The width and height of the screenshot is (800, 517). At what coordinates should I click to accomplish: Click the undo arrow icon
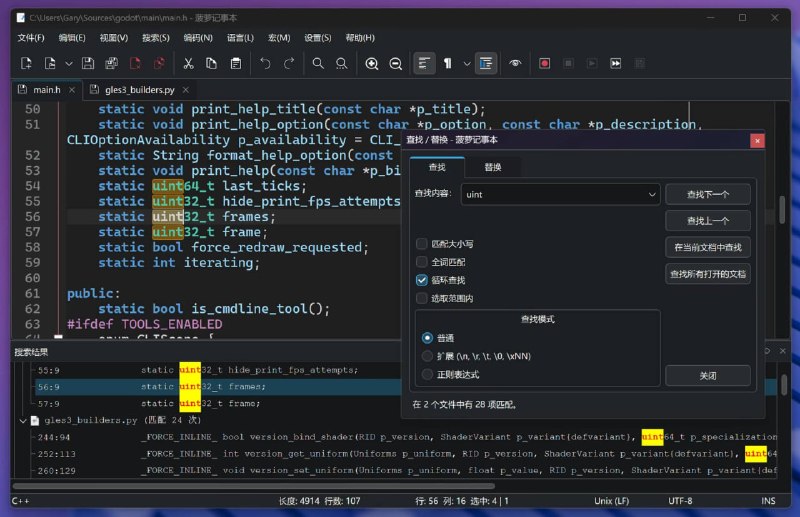click(x=265, y=63)
